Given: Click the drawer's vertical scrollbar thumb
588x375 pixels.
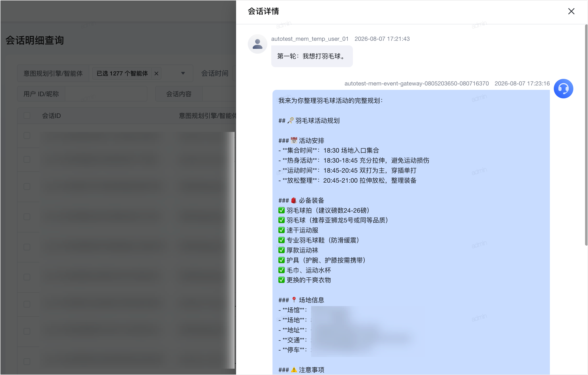Looking at the screenshot, I should point(586,135).
